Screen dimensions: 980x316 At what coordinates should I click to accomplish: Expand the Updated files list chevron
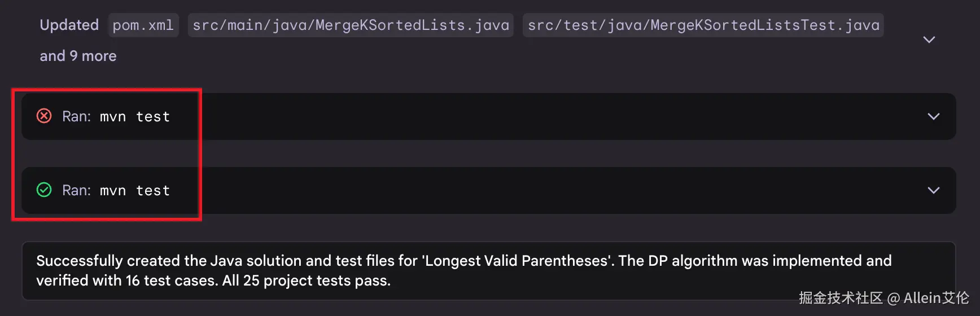coord(929,39)
